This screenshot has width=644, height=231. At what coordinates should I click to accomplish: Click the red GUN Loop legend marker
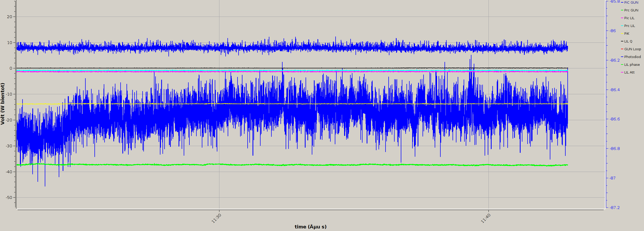tap(622, 49)
